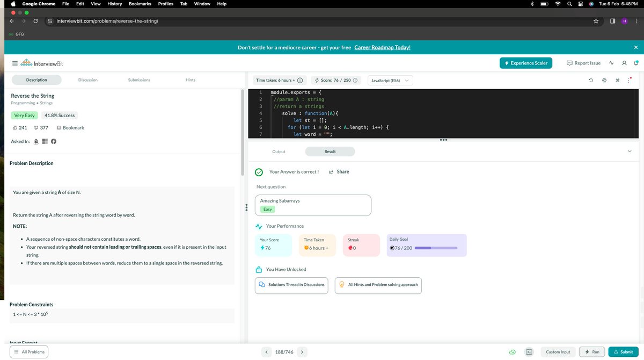
Task: Click the Facebook company icon
Action: pyautogui.click(x=54, y=141)
